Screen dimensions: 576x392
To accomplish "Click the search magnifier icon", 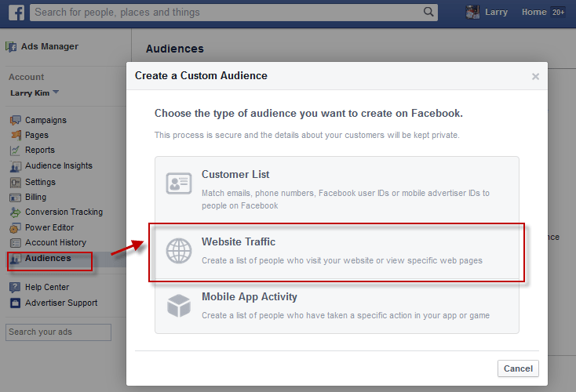I will (x=428, y=12).
